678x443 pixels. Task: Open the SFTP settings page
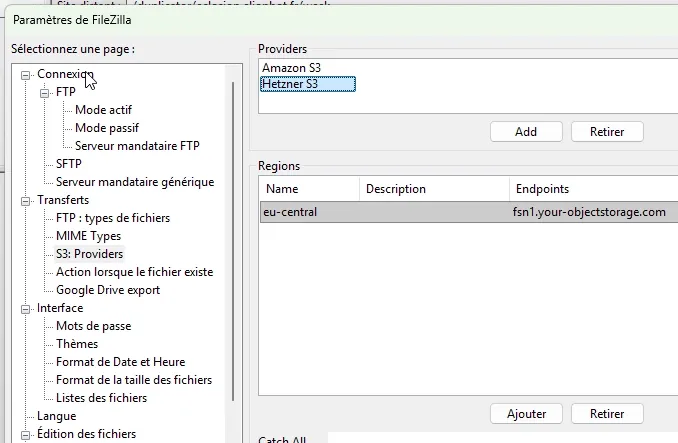coord(69,164)
